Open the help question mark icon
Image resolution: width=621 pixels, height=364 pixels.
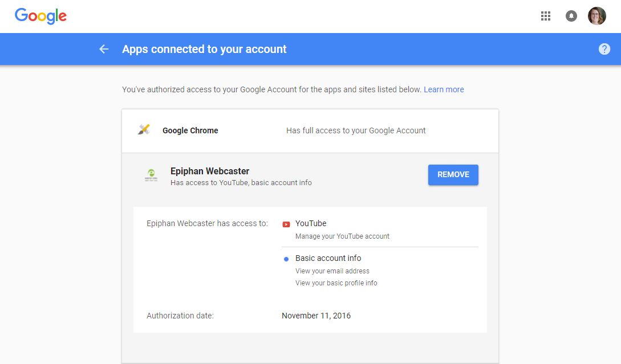tap(604, 49)
